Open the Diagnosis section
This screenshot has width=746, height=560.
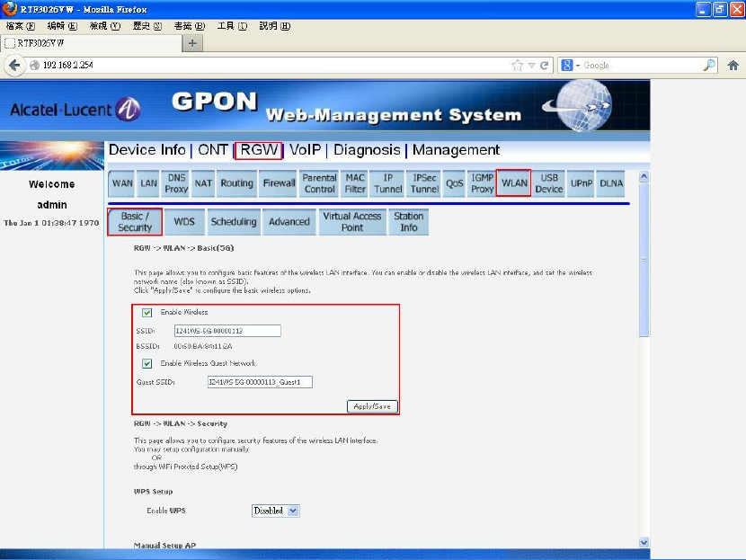pyautogui.click(x=367, y=150)
